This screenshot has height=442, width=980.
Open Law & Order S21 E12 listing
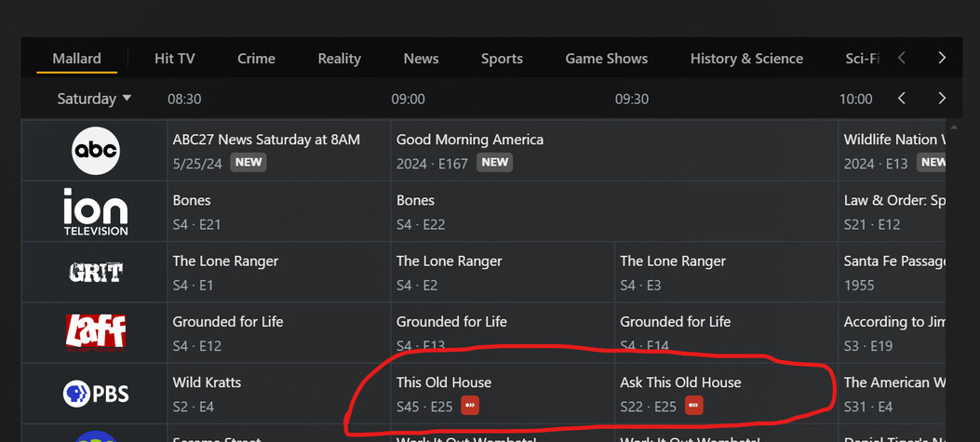click(x=892, y=211)
